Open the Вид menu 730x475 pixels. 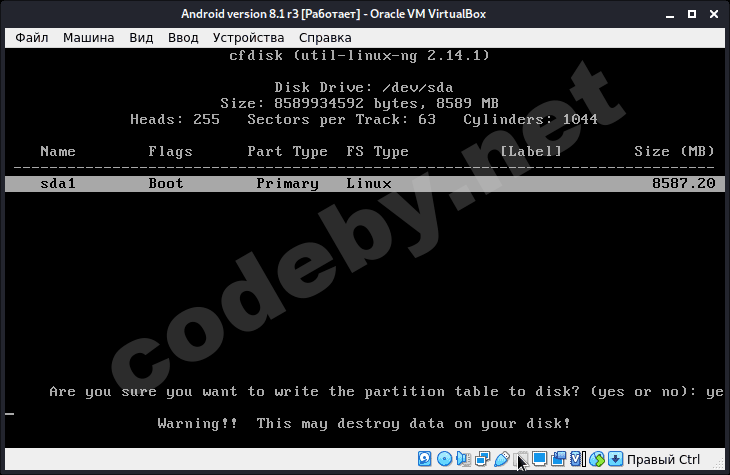[141, 38]
